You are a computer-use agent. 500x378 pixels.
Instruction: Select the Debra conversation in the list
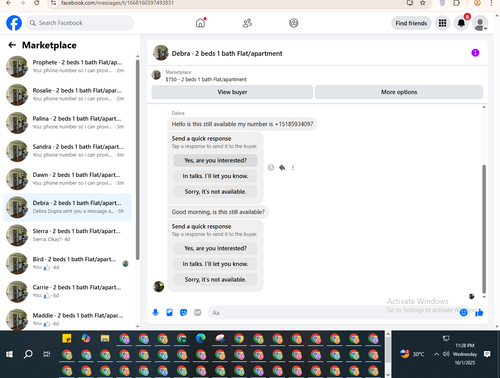pyautogui.click(x=67, y=207)
